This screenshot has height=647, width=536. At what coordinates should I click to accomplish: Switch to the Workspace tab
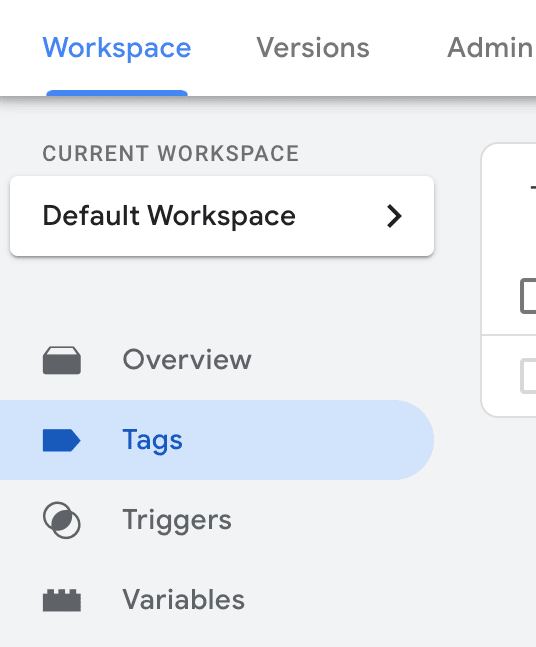point(117,48)
